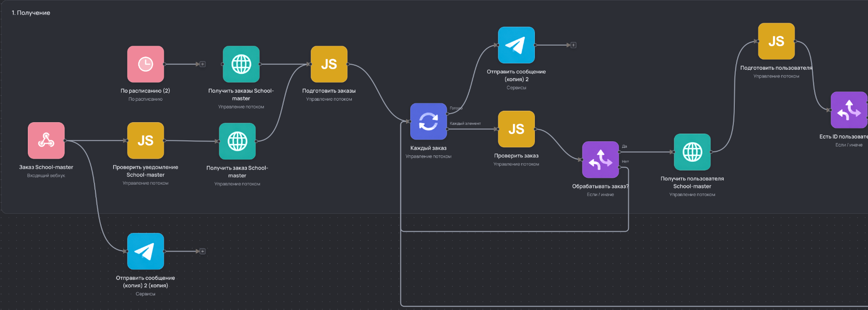Click the 'Заказ School-master' webhook node icon
This screenshot has height=310, width=868.
click(46, 140)
